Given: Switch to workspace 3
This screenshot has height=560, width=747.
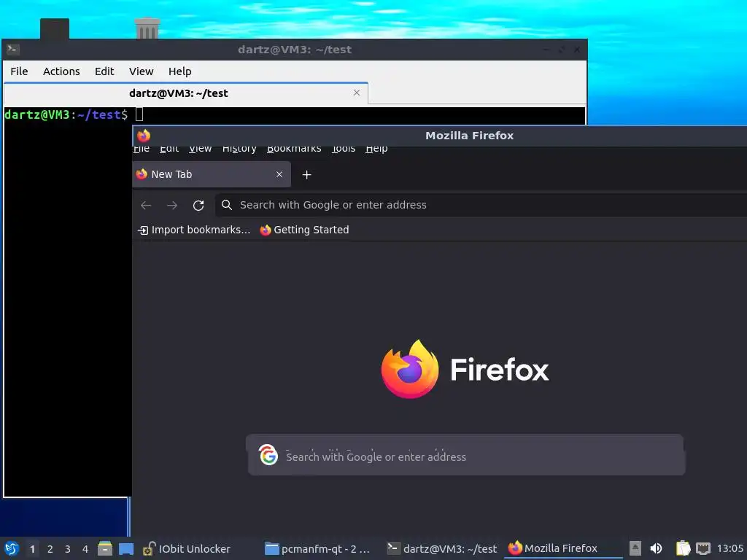Looking at the screenshot, I should pos(68,549).
